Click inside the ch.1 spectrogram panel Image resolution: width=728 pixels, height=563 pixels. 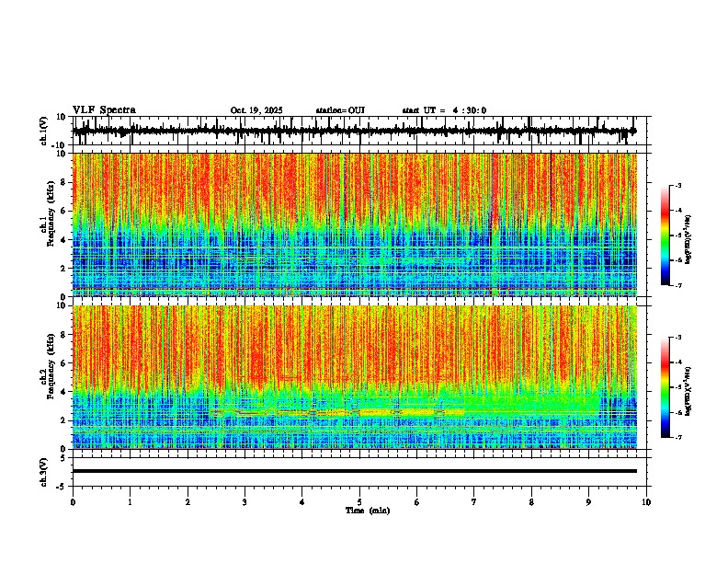[354, 224]
